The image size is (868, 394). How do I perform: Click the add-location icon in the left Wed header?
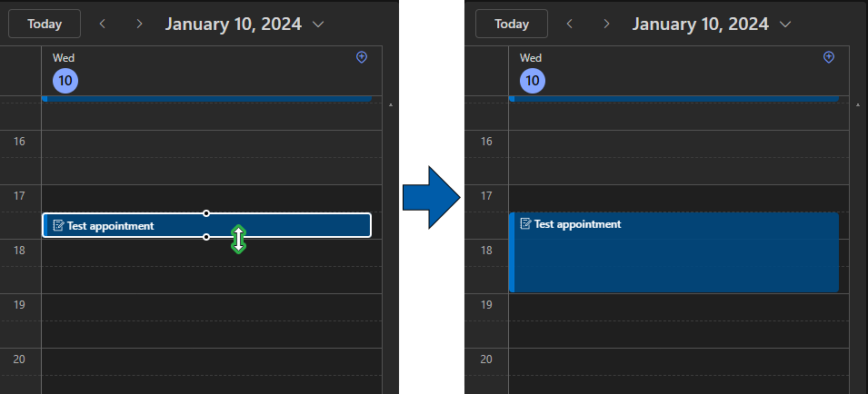(361, 57)
